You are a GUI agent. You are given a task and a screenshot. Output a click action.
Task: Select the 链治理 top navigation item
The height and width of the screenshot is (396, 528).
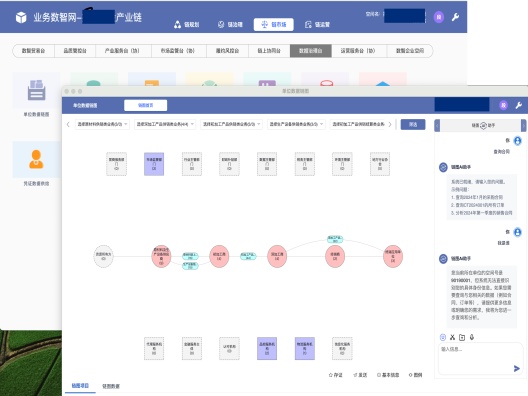[x=230, y=25]
